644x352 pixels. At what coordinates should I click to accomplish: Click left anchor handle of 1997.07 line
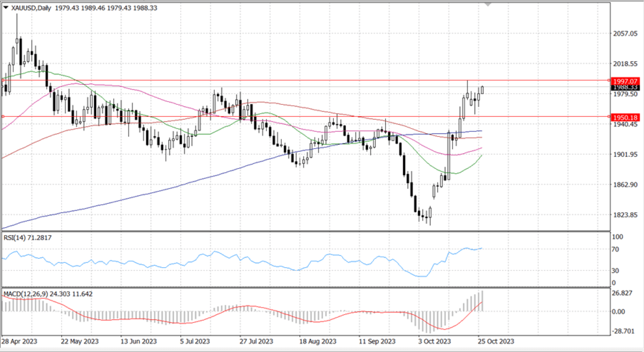pyautogui.click(x=3, y=80)
